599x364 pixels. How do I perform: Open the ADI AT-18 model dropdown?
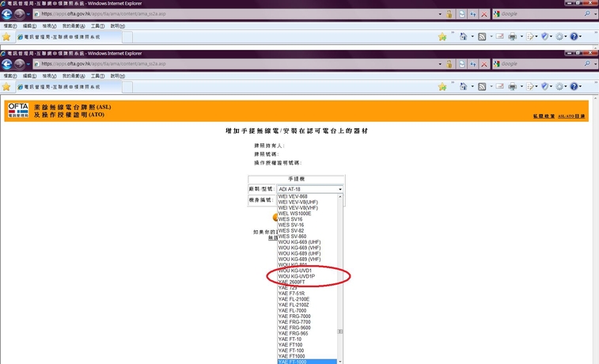pos(309,190)
